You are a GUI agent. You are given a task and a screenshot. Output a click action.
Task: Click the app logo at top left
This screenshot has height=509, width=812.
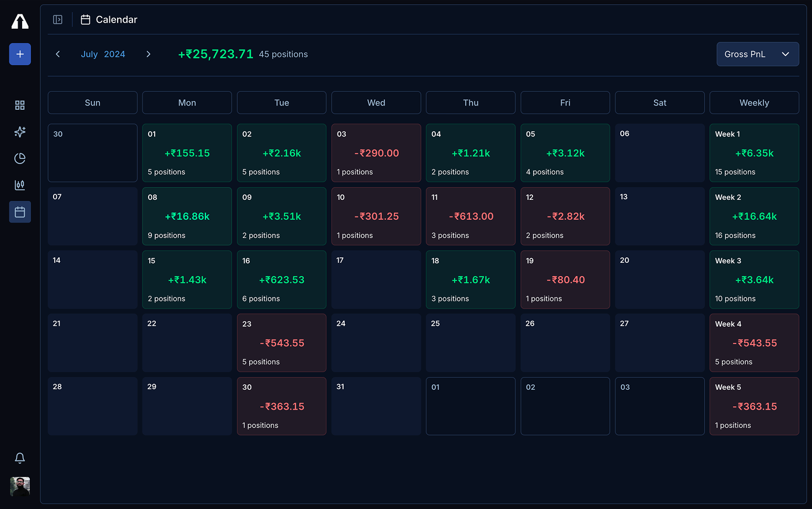[20, 21]
